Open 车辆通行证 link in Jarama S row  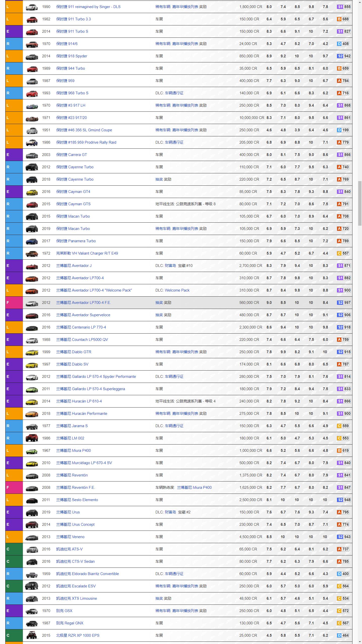(174, 426)
